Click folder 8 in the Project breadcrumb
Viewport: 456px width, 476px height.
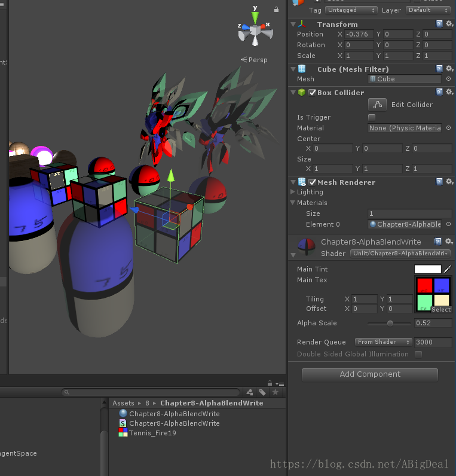[147, 403]
